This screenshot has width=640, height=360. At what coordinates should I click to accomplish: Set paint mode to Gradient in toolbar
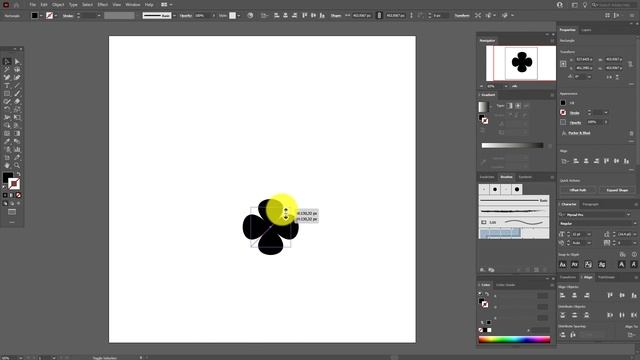click(x=11, y=195)
